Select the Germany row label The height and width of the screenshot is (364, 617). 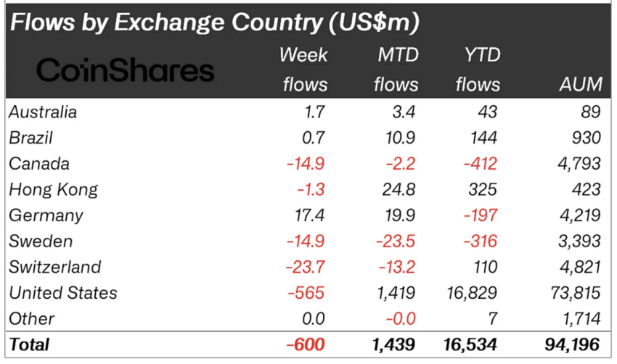[x=46, y=216]
